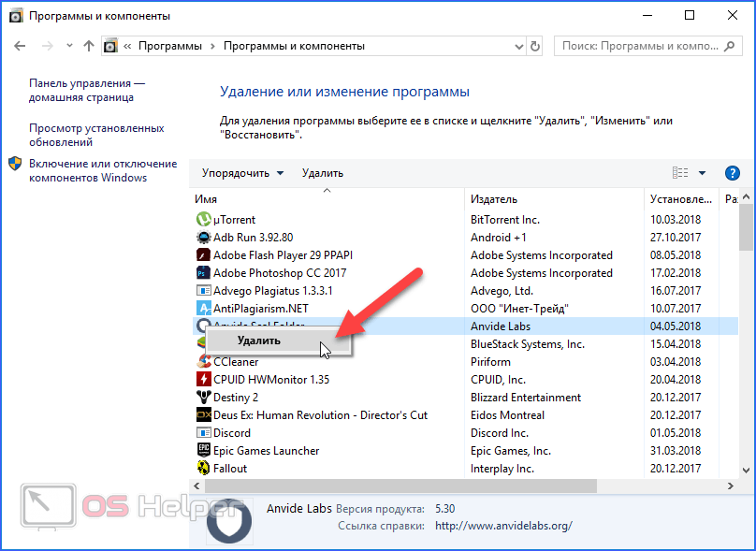Click the change view icon
Image resolution: width=756 pixels, height=551 pixels.
(680, 173)
